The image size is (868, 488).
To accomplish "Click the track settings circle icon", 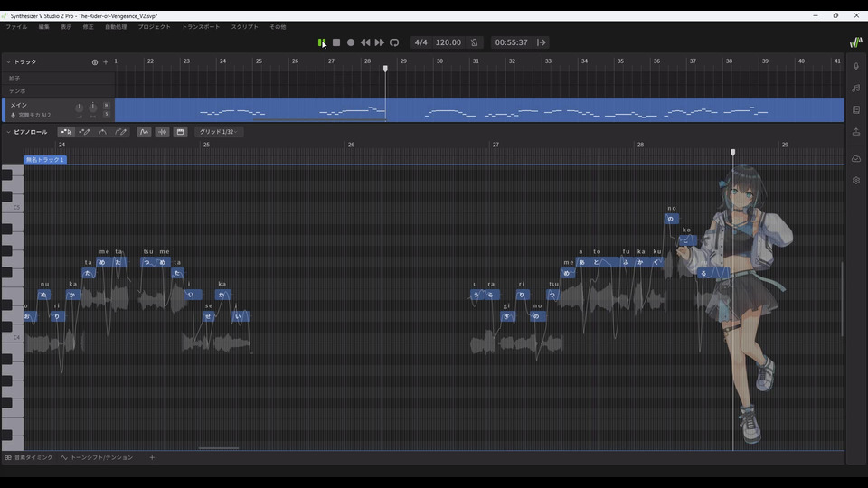I will (95, 62).
